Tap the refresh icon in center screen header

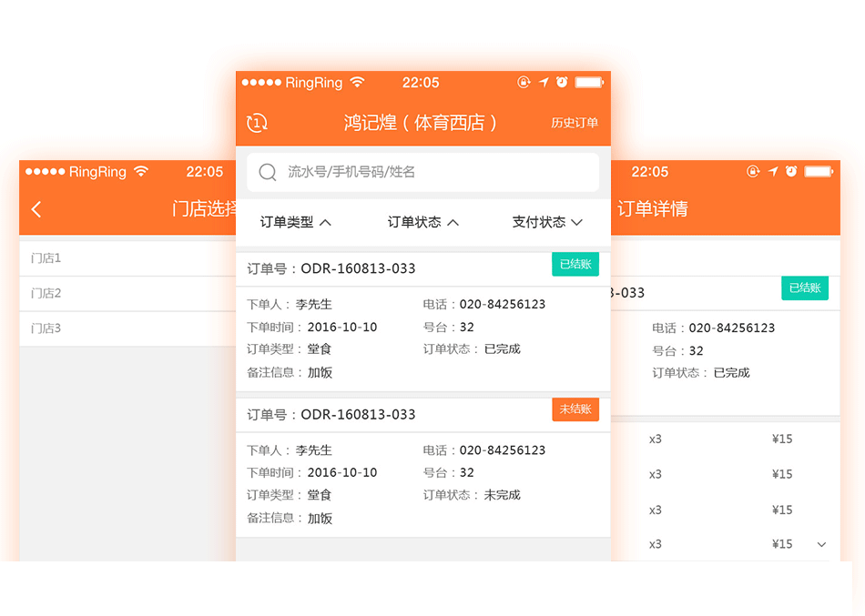pyautogui.click(x=257, y=123)
